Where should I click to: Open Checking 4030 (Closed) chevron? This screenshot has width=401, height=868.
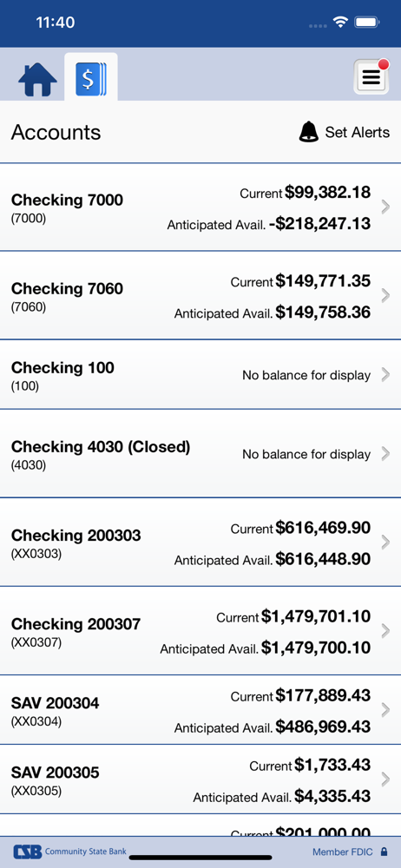click(x=386, y=454)
